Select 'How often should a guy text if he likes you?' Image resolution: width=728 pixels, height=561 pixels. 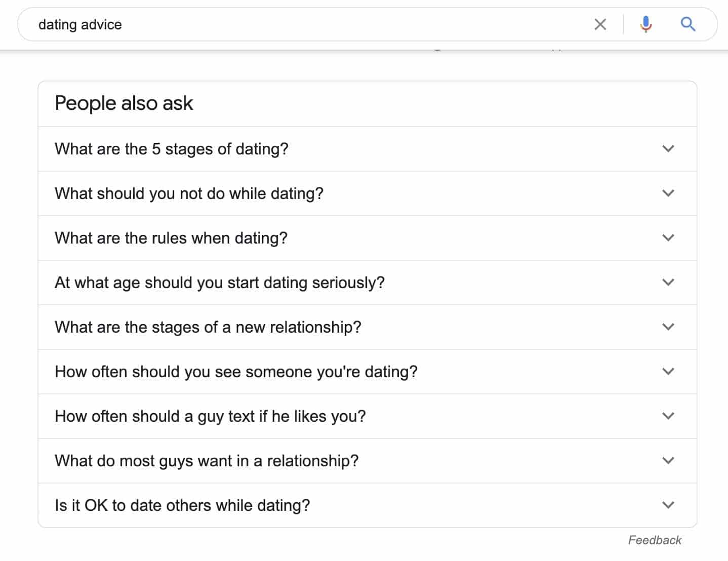click(210, 416)
